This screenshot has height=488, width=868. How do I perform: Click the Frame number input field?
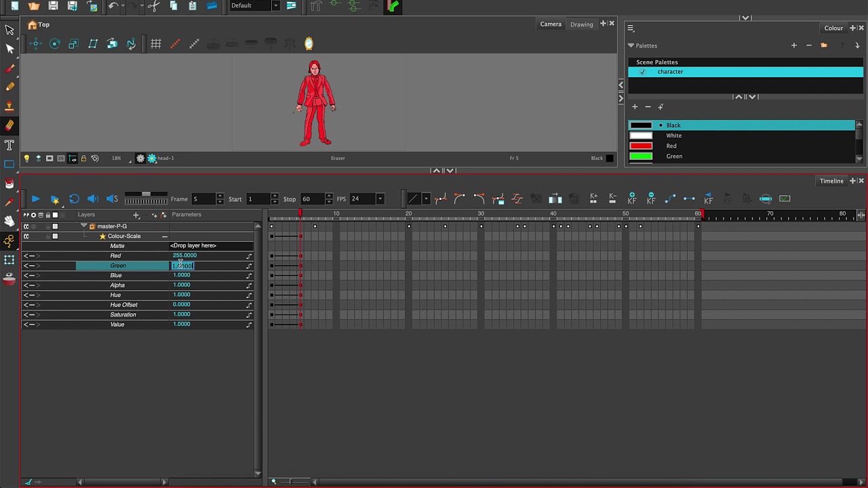[x=203, y=199]
